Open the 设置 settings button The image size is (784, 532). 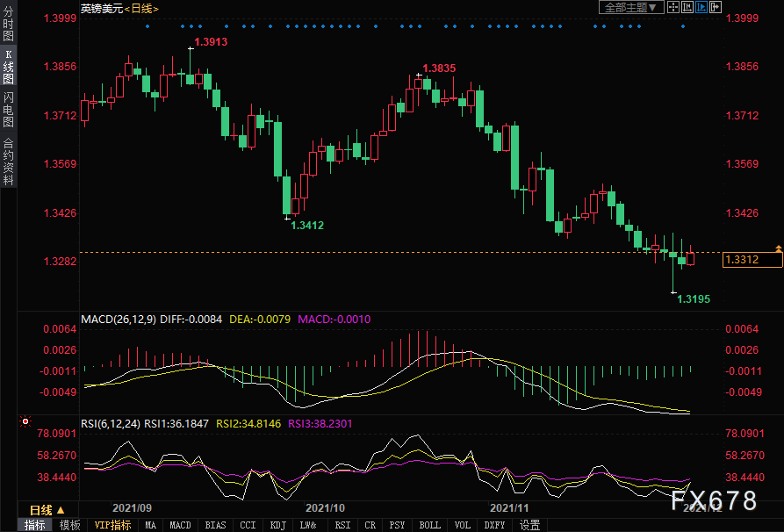pyautogui.click(x=530, y=525)
